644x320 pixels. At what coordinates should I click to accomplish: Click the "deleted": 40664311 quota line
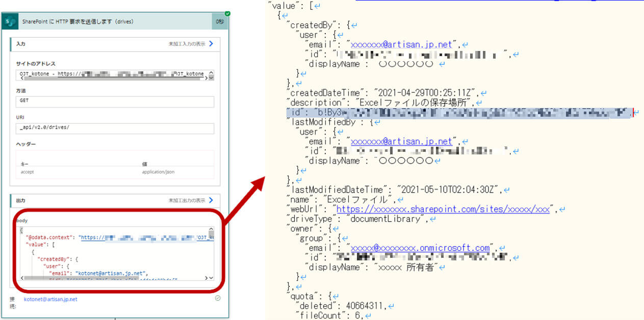343,306
